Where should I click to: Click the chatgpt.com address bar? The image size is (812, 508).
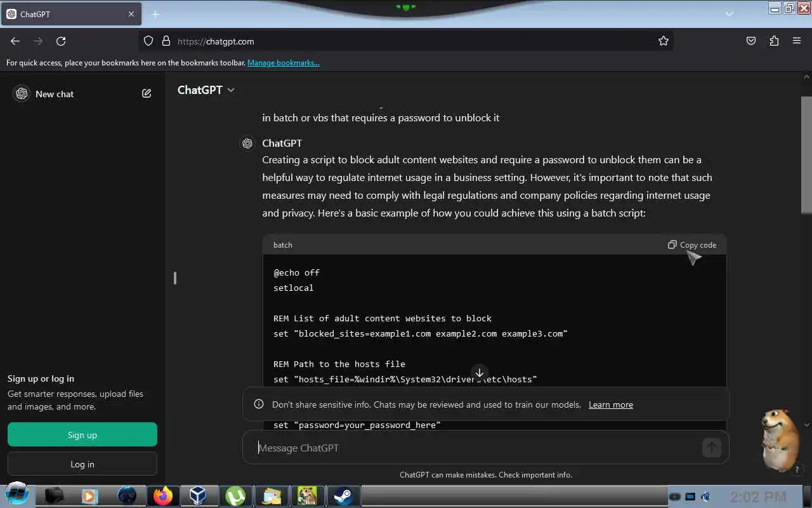(406, 41)
